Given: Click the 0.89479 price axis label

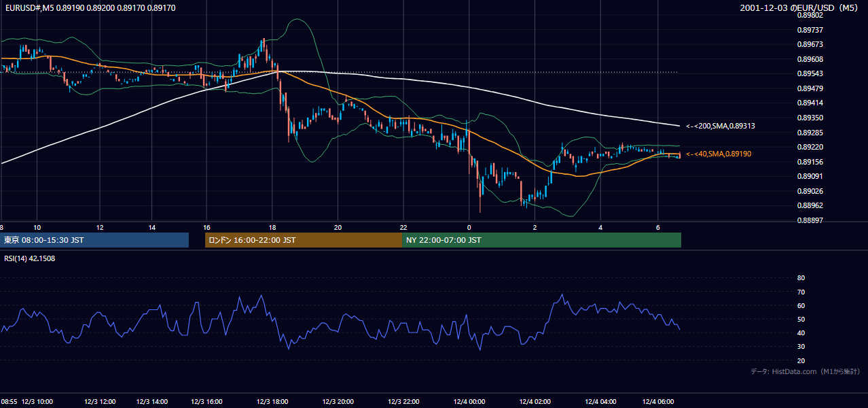Looking at the screenshot, I should [x=810, y=88].
